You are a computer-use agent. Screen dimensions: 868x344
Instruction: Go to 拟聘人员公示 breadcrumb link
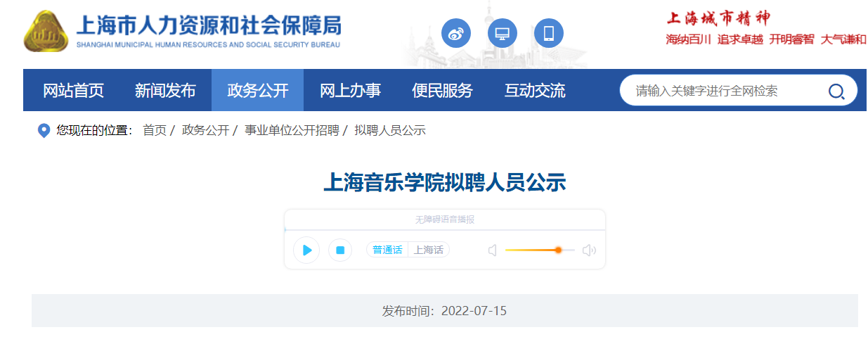[x=390, y=131]
